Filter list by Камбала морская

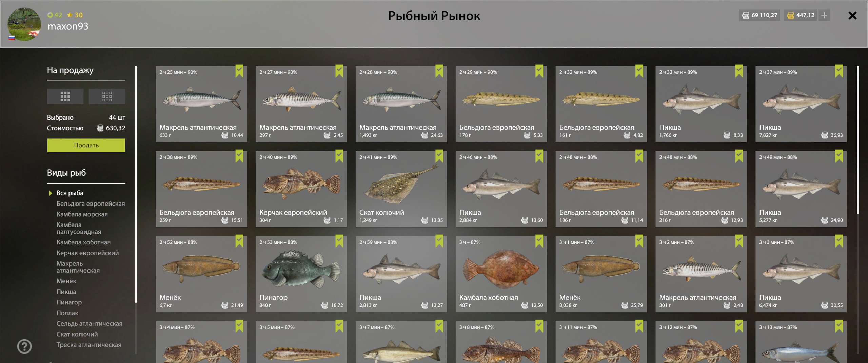click(82, 214)
